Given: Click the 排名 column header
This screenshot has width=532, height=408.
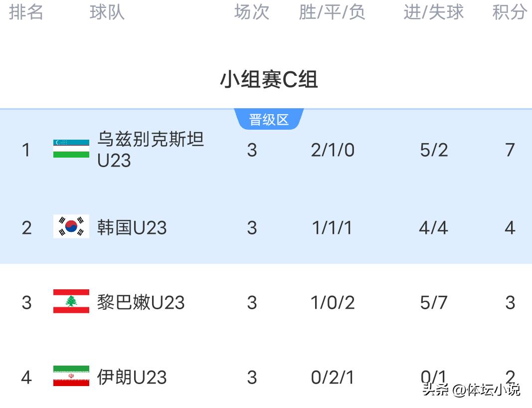Looking at the screenshot, I should pos(26,12).
